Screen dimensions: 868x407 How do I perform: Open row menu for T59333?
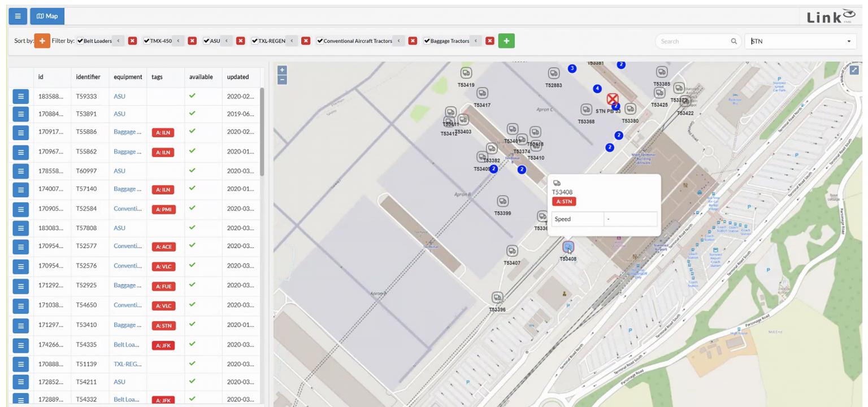tap(21, 96)
